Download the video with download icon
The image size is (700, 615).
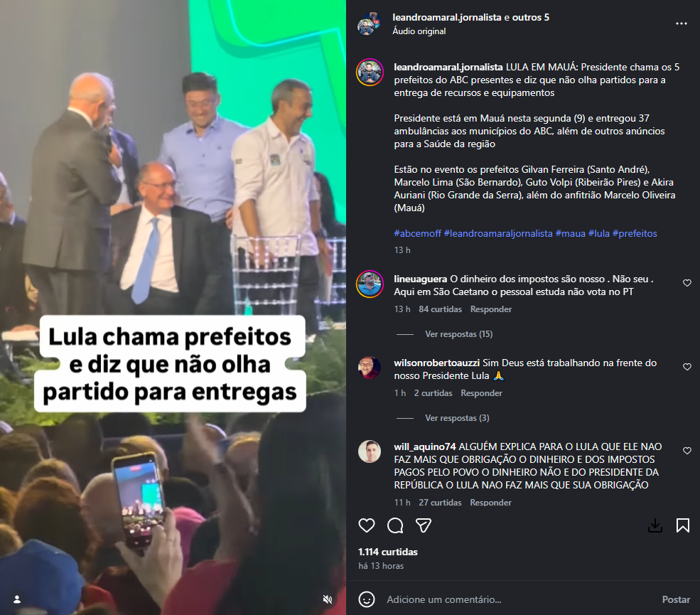[x=655, y=525]
